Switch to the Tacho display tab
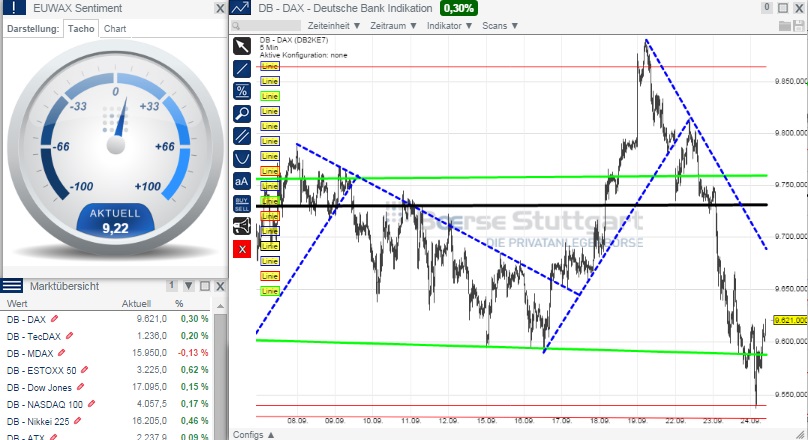 (x=81, y=29)
